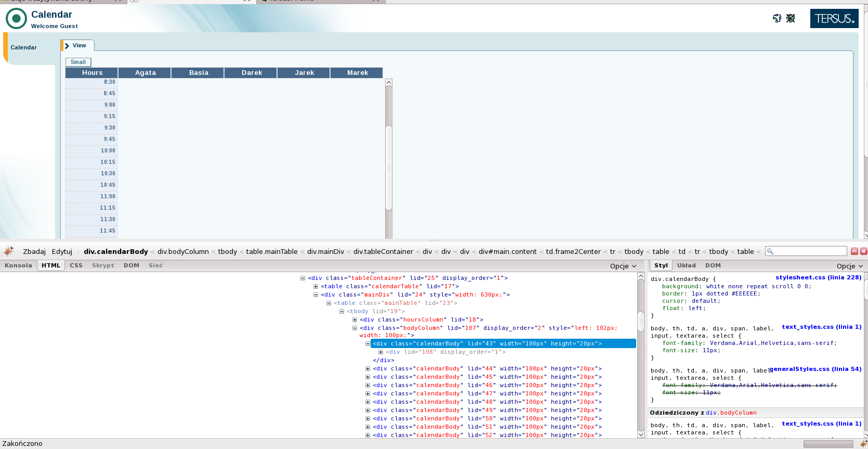
Task: Click Zbadaj (Inspect) in Firebug toolbar
Action: [34, 251]
